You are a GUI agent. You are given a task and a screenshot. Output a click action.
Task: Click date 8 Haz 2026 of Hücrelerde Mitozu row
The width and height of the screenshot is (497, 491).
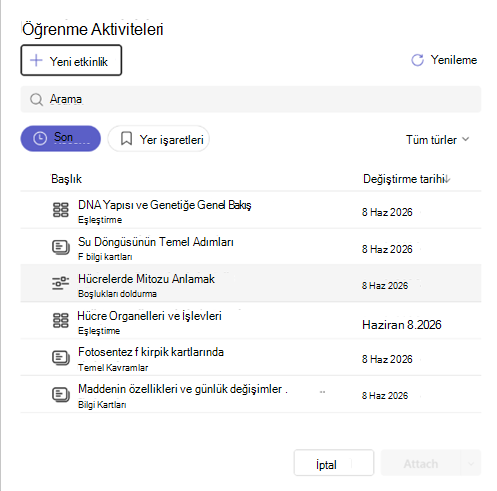click(x=385, y=285)
